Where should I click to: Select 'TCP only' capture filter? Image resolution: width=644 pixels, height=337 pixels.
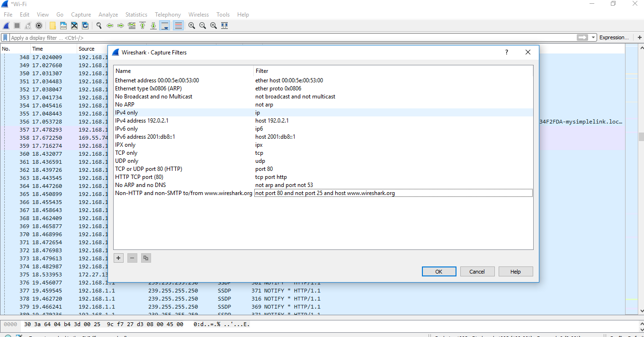(x=323, y=153)
